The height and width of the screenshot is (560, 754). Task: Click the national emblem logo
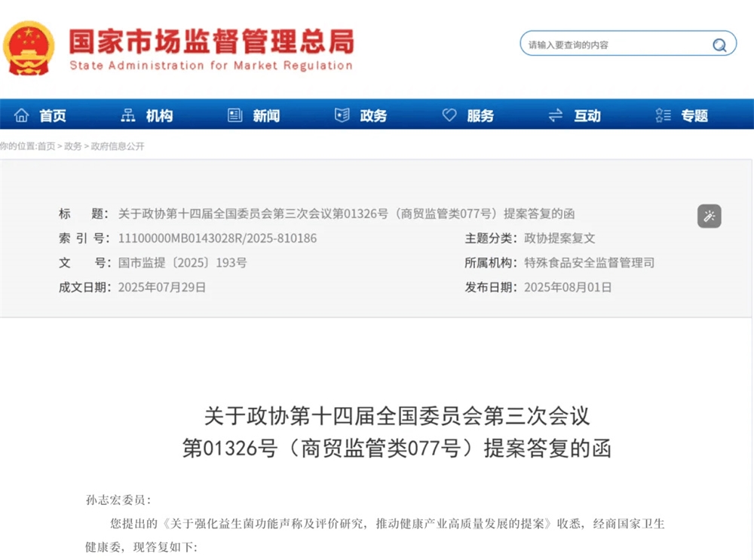coord(29,48)
